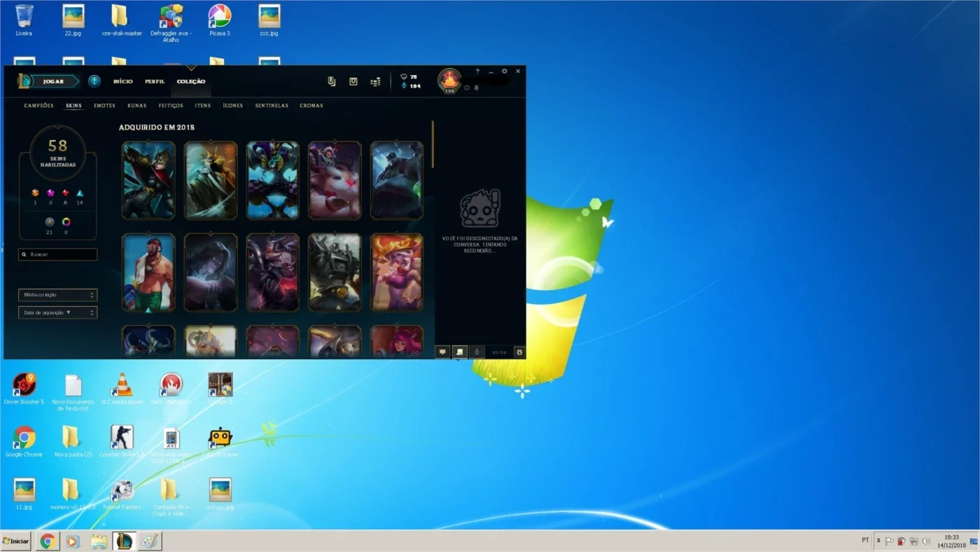Viewport: 980px width, 552px height.
Task: Select the gray armored robot skin thumbnail
Action: point(335,272)
